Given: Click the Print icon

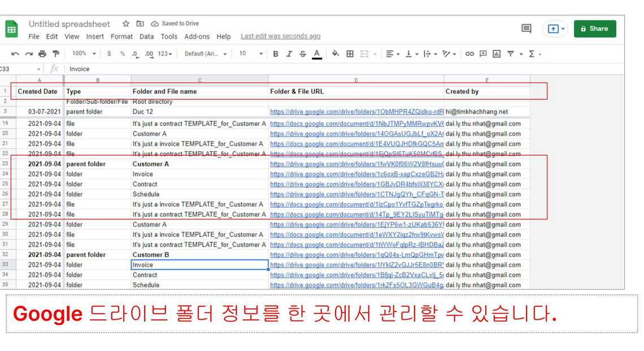Looking at the screenshot, I should pos(42,54).
